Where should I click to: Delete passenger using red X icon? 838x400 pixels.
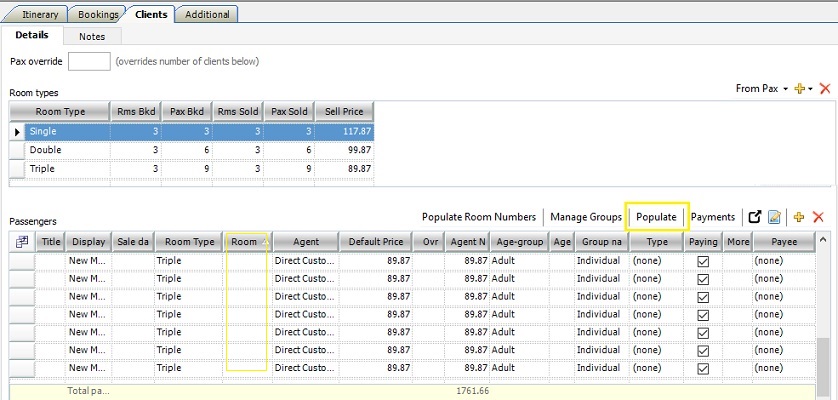coord(818,217)
